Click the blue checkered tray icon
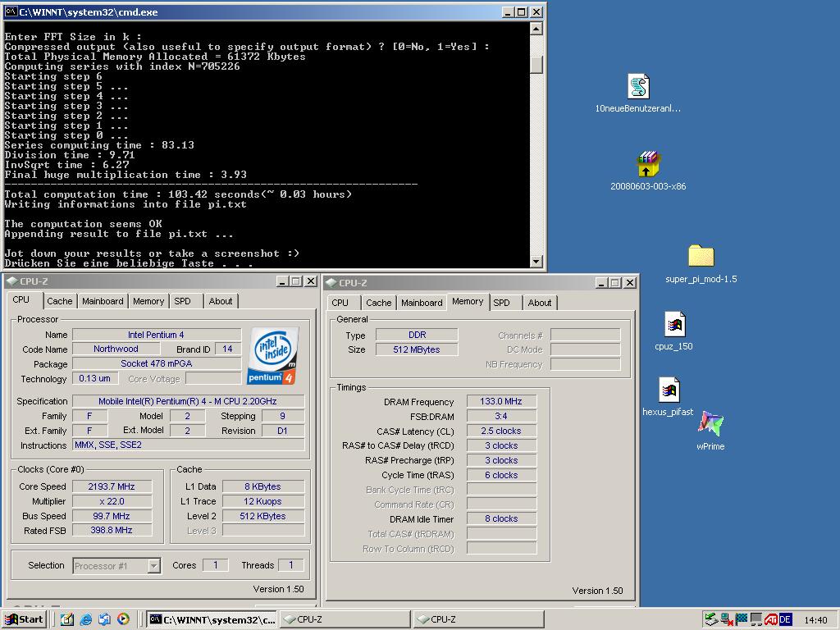The height and width of the screenshot is (630, 840). [x=742, y=620]
